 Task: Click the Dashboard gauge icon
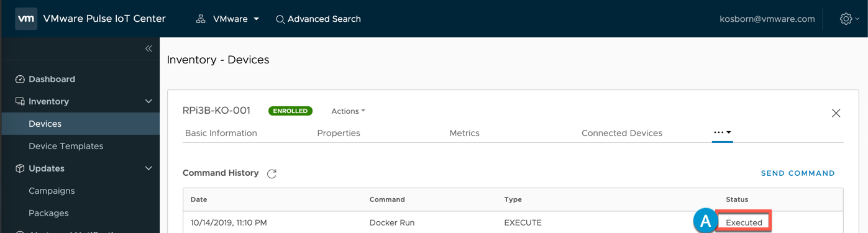point(20,79)
